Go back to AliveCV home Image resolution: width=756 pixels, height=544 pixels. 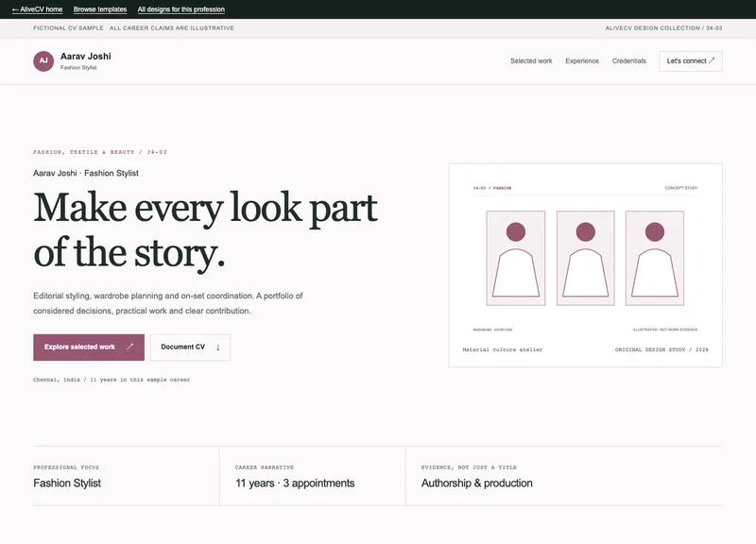coord(37,9)
